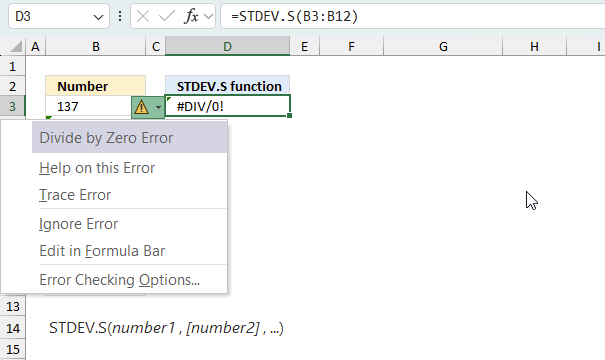Select Trace Error from the menu
This screenshot has height=360, width=605.
(x=75, y=195)
